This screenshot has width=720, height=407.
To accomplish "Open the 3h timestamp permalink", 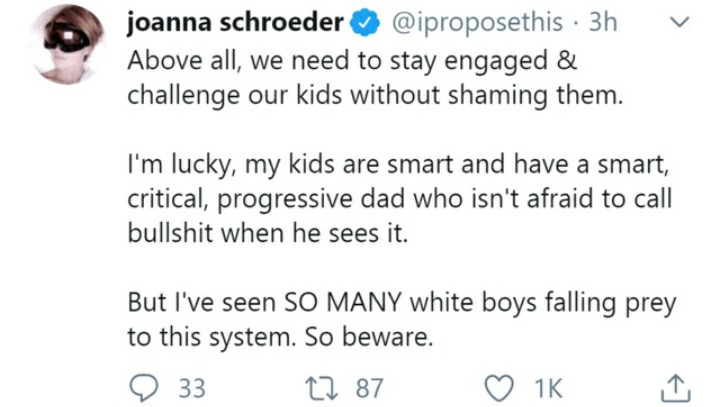I will (x=603, y=22).
